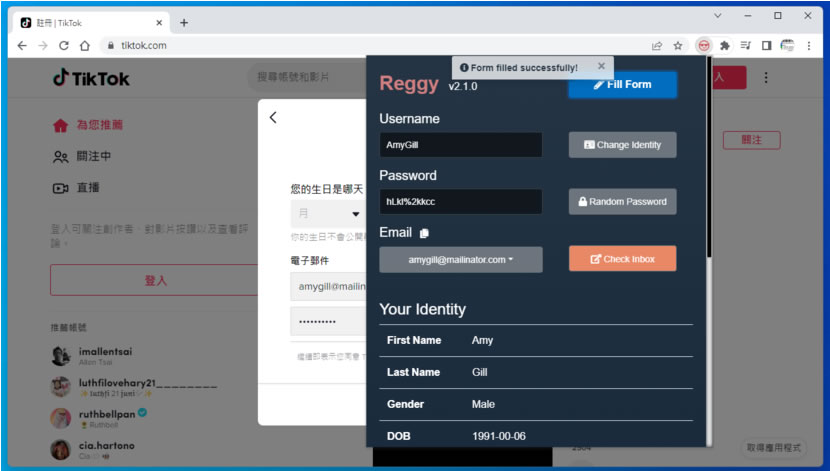Click the Username field containing AmyGill

pos(460,145)
